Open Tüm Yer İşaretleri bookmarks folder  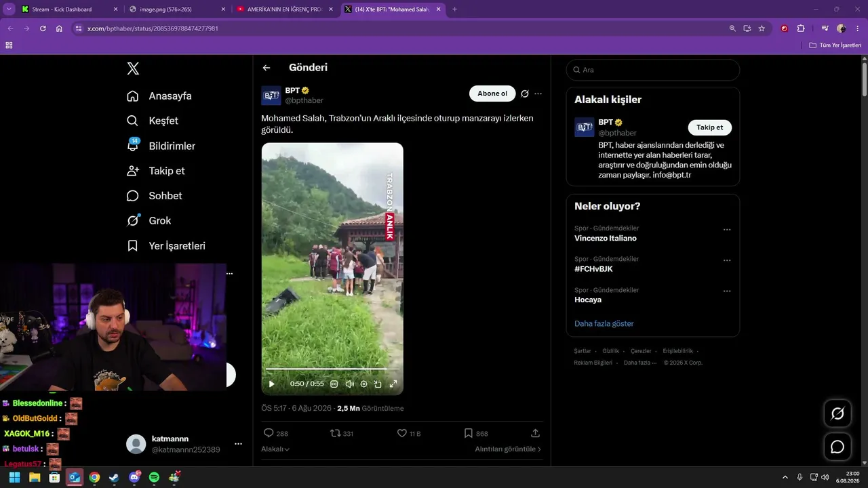point(835,45)
